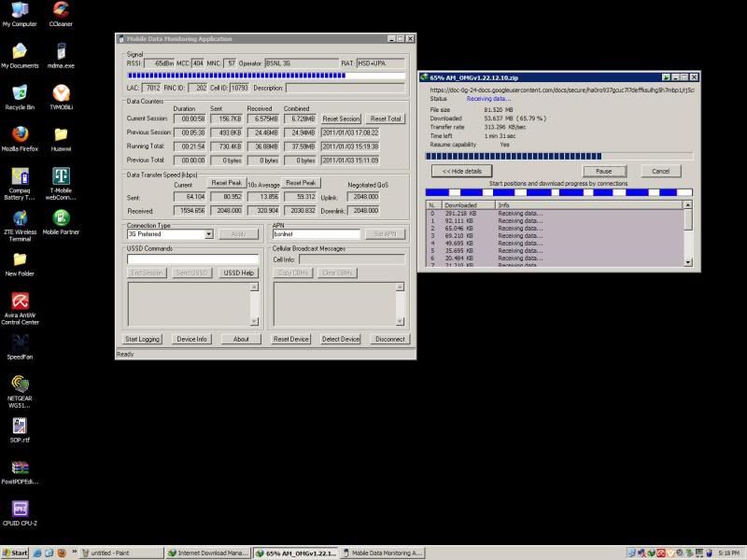The image size is (747, 560).
Task: Open About dialog button
Action: point(241,339)
